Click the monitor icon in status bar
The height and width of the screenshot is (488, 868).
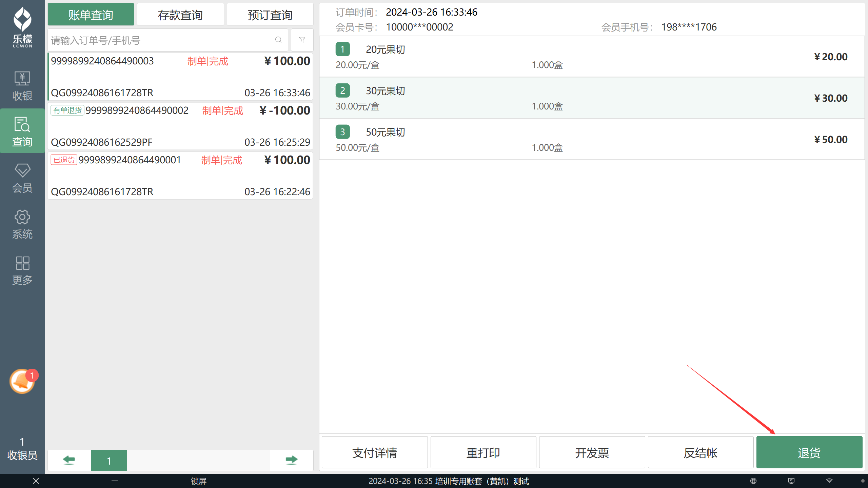[791, 481]
